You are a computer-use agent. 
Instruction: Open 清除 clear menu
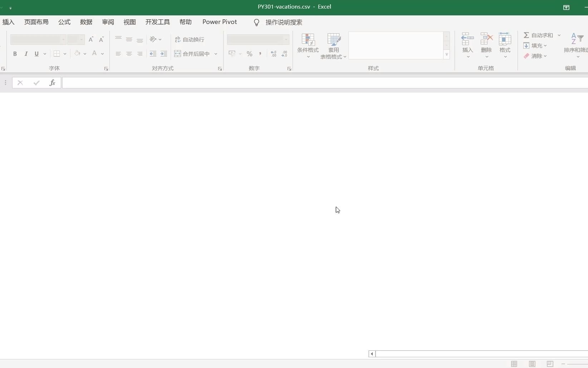point(535,56)
